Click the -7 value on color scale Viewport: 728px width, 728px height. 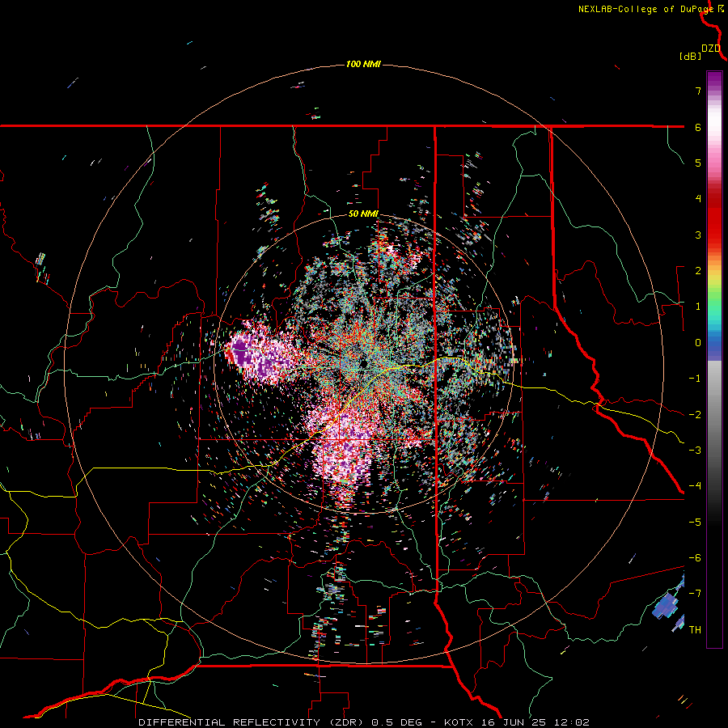pos(695,594)
